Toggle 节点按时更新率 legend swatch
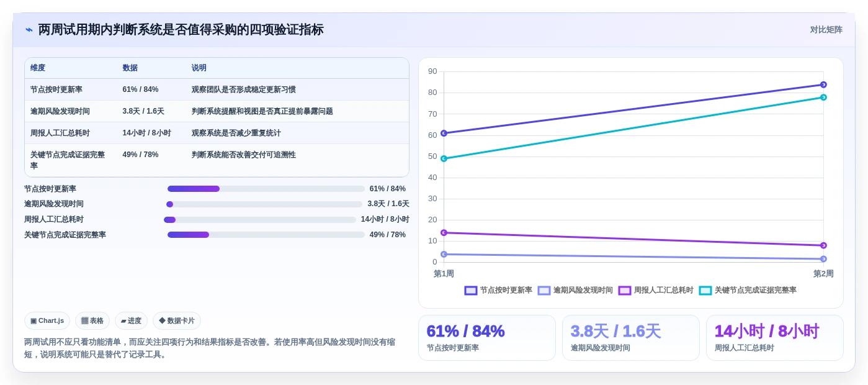Image resolution: width=868 pixels, height=385 pixels. (471, 291)
